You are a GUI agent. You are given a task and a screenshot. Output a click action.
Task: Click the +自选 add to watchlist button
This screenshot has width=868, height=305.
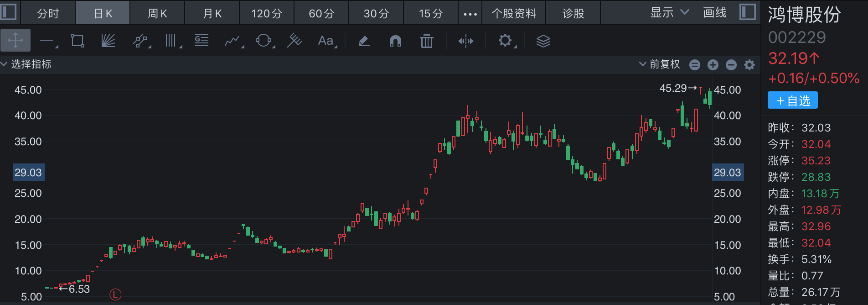point(792,100)
